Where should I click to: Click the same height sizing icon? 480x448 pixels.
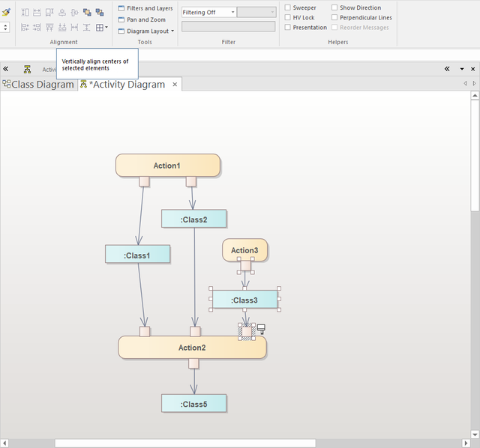(25, 12)
